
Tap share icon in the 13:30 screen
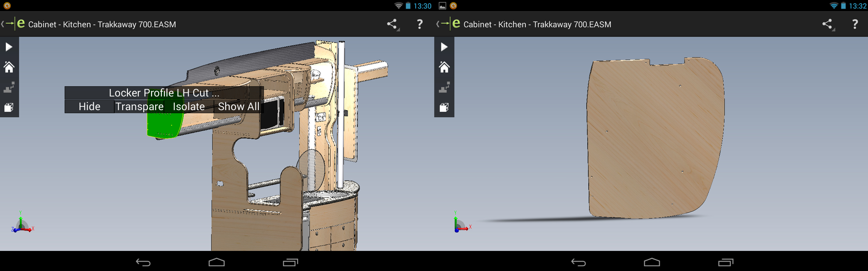pyautogui.click(x=392, y=24)
